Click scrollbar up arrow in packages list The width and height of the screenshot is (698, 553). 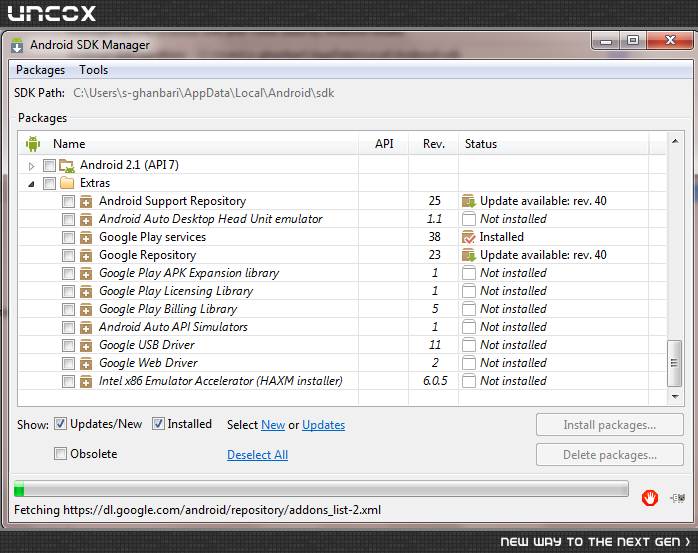pyautogui.click(x=675, y=141)
